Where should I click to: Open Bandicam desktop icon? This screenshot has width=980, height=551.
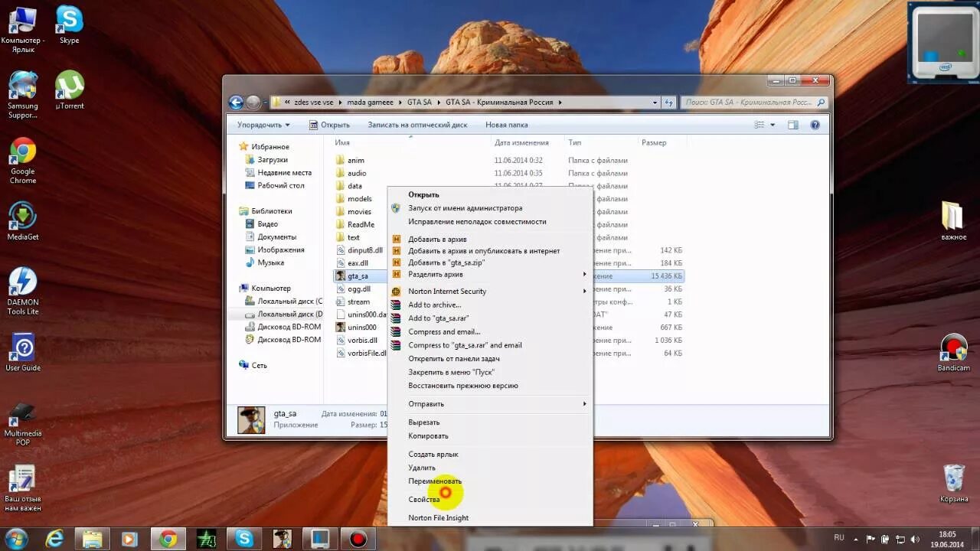(954, 354)
